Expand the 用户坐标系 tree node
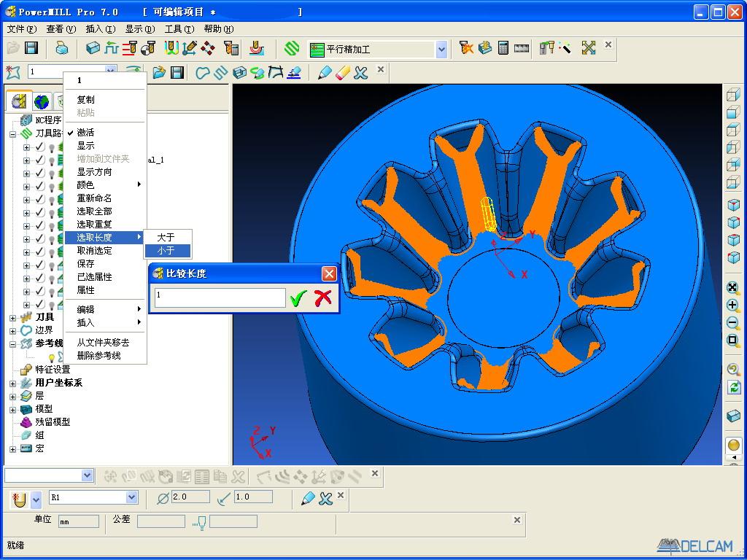This screenshot has width=747, height=560. coord(13,384)
